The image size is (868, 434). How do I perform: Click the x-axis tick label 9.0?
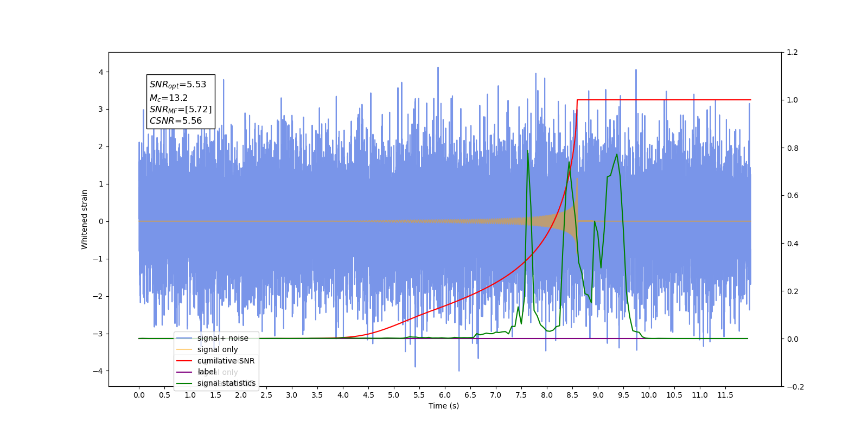coord(598,395)
